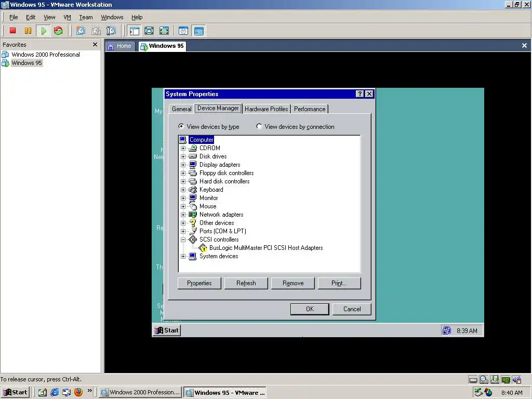Open the Windows 95 guest Start button

[x=167, y=330]
